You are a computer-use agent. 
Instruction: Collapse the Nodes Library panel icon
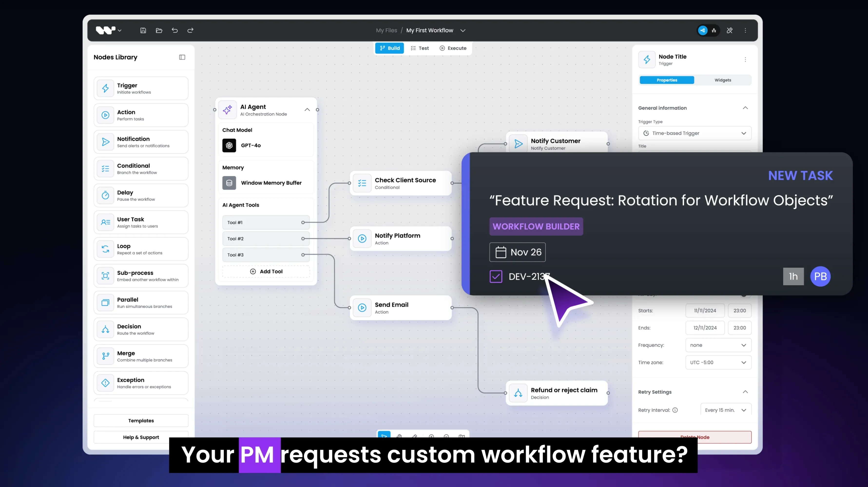point(182,57)
